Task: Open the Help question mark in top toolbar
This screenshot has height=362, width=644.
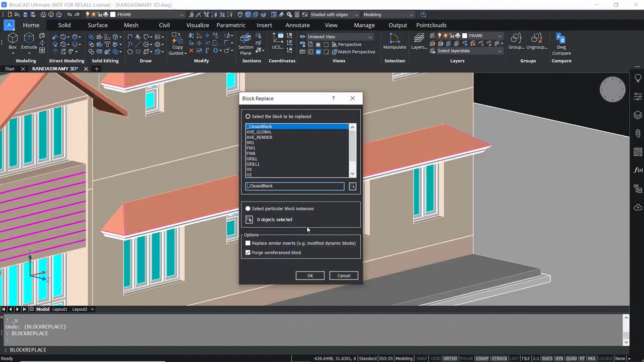Action: pyautogui.click(x=423, y=15)
